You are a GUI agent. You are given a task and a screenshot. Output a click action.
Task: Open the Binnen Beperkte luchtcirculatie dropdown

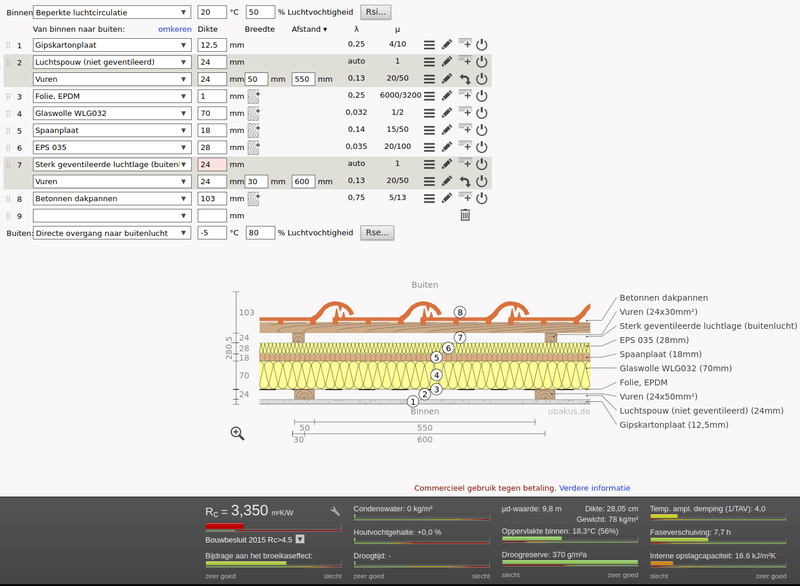point(110,12)
